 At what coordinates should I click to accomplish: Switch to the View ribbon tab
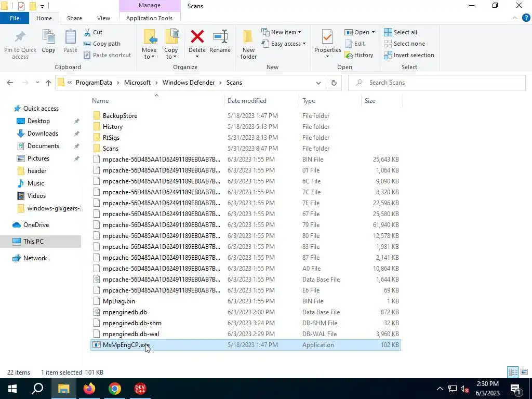[x=103, y=18]
